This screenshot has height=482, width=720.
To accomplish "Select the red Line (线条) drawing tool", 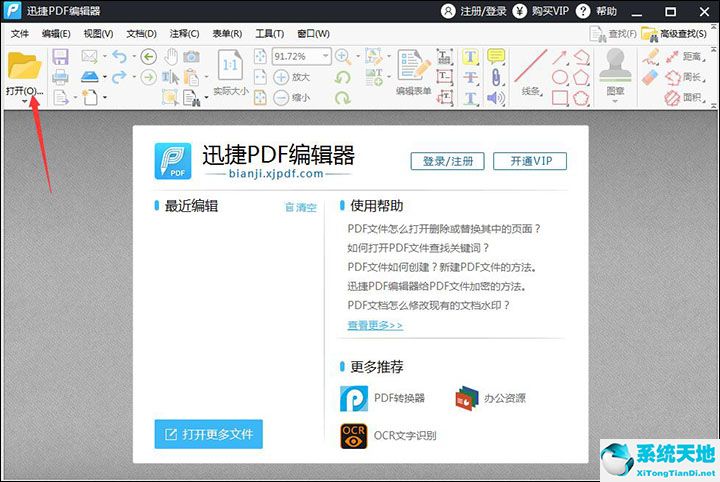I will (x=531, y=66).
